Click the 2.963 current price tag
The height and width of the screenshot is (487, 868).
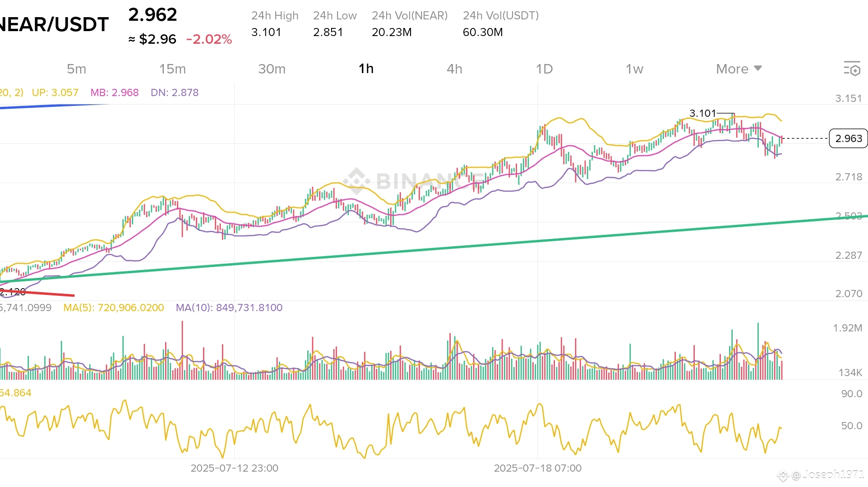[x=848, y=138]
